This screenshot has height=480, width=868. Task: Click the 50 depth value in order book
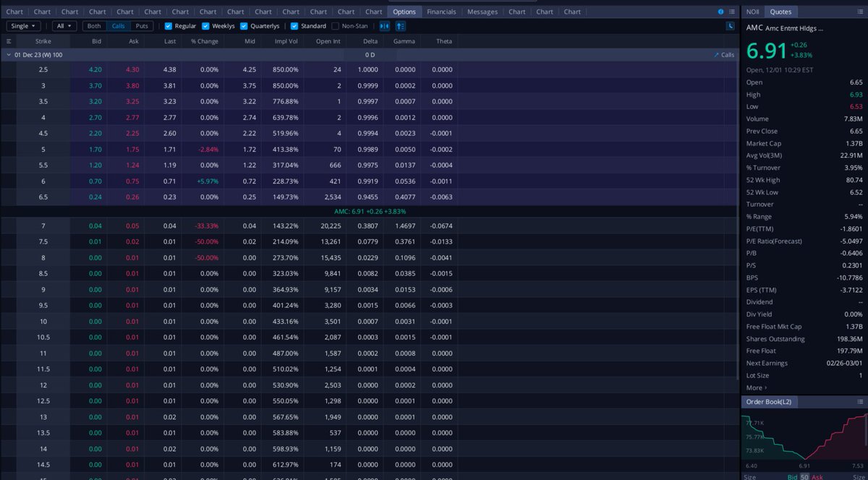(804, 477)
